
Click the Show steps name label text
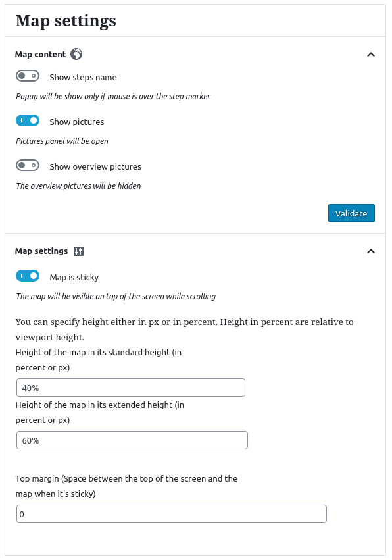[83, 77]
